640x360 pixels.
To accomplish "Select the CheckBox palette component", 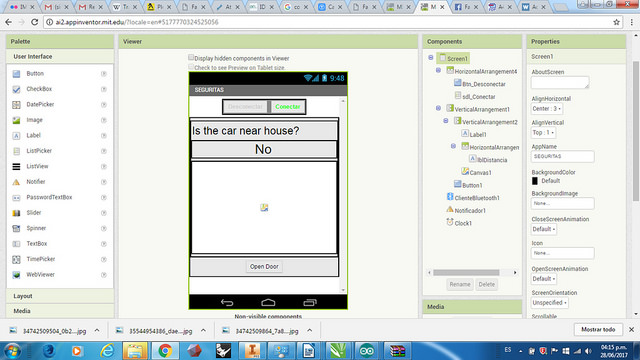I will pyautogui.click(x=39, y=89).
